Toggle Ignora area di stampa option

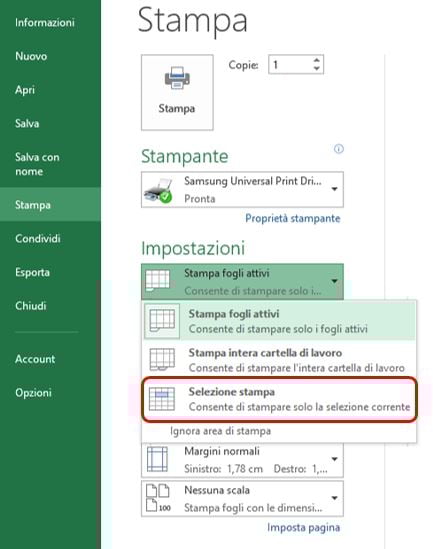(x=221, y=431)
